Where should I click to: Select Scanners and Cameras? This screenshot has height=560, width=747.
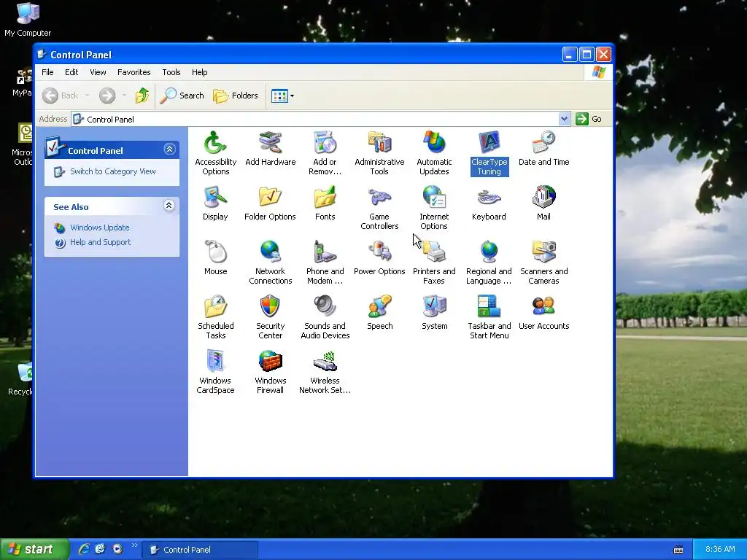[x=543, y=262]
